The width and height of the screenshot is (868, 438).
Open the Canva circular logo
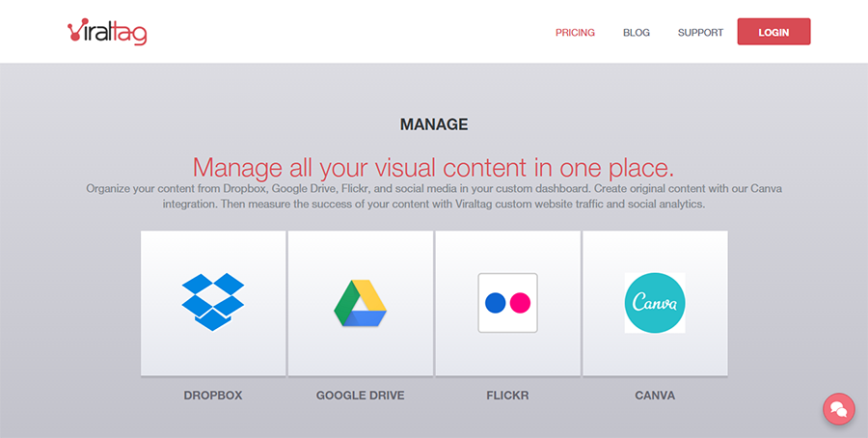click(655, 303)
